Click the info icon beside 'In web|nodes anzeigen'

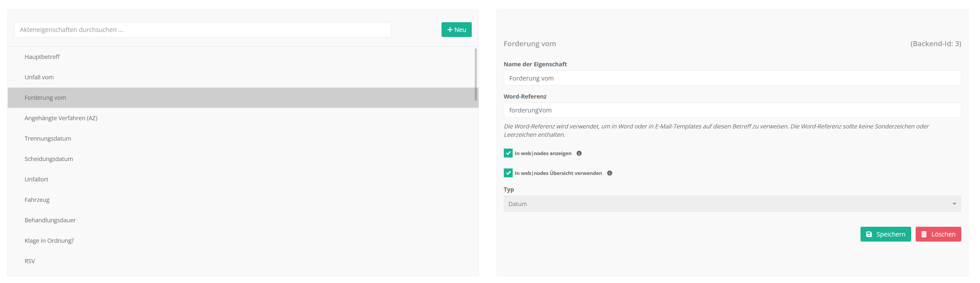(579, 153)
